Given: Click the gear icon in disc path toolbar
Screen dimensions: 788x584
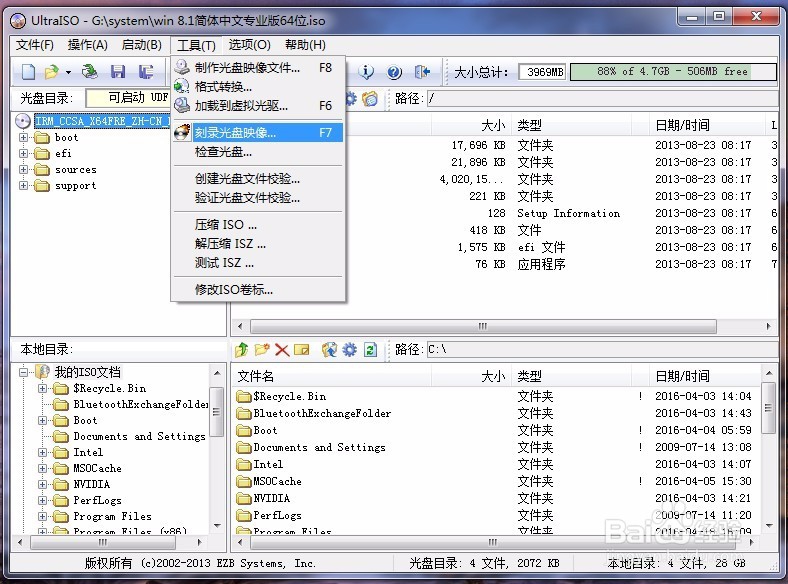Looking at the screenshot, I should coord(350,99).
